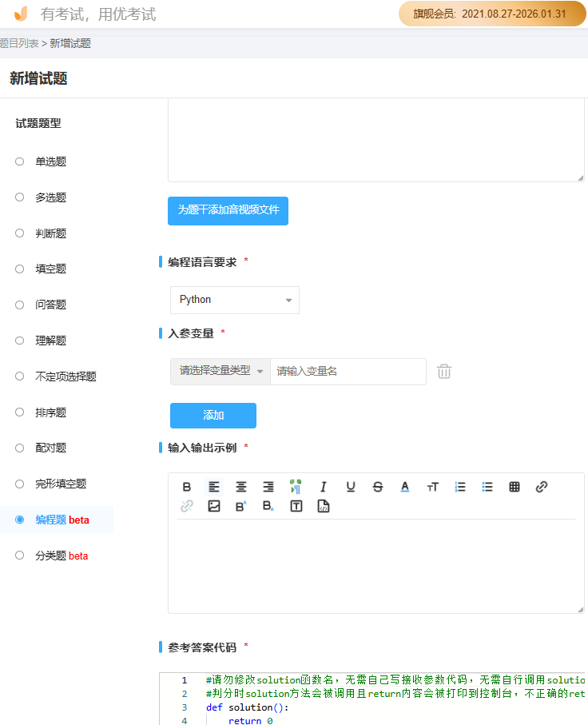588x725 pixels.
Task: Open the 请选择变量类型 dropdown
Action: point(220,371)
